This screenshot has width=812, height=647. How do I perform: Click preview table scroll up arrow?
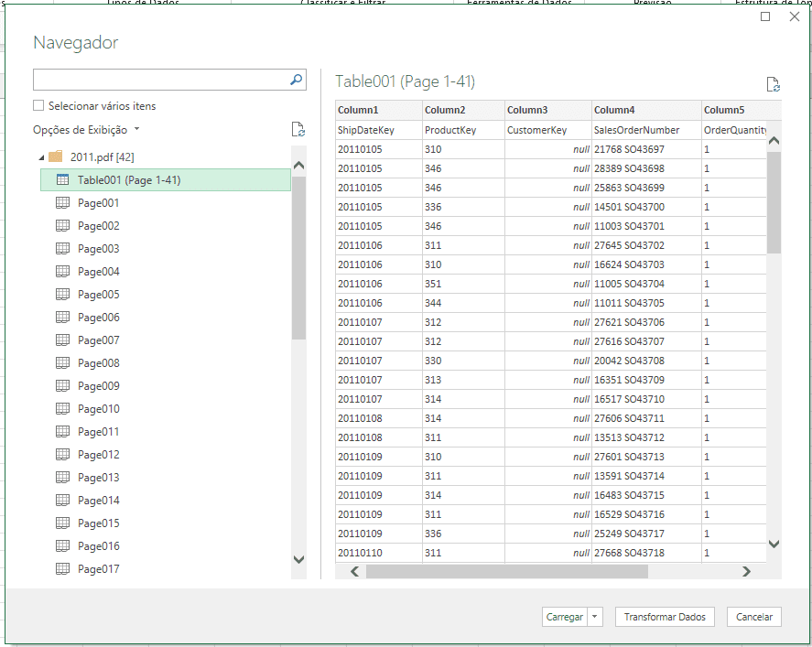774,140
